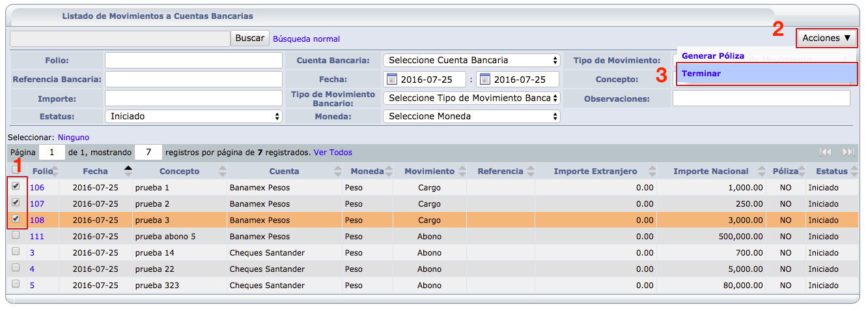Check the checkbox for folio 111
868x311 pixels.
16,235
